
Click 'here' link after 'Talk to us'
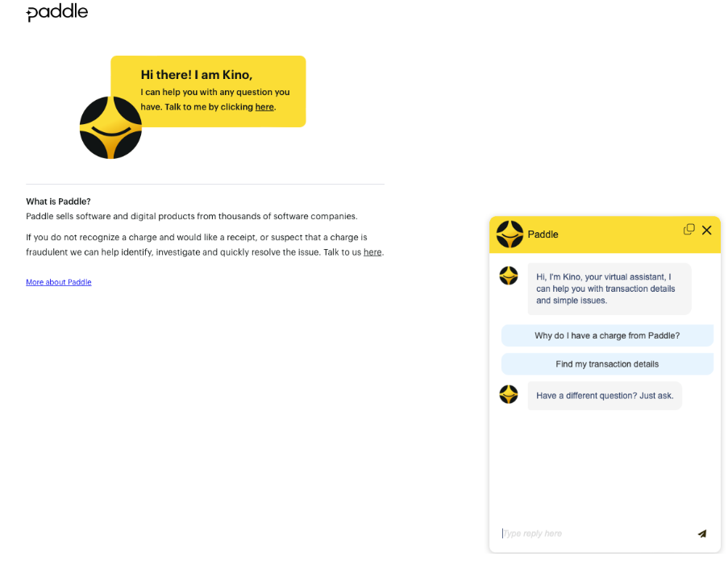click(x=372, y=252)
